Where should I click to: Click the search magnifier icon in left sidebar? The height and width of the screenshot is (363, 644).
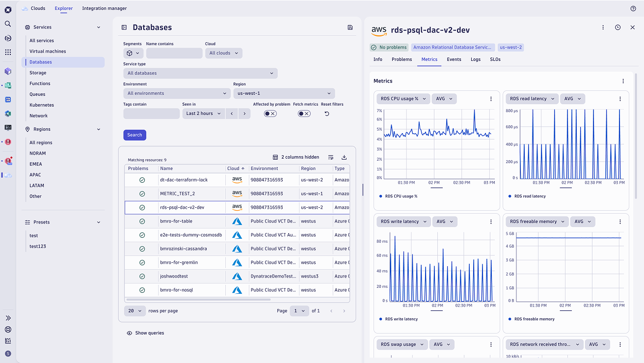point(8,24)
